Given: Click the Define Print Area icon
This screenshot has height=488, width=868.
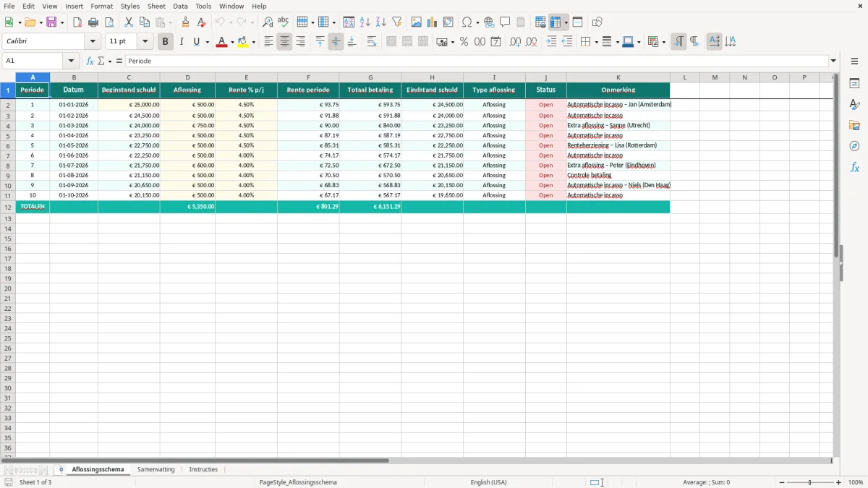Looking at the screenshot, I should pos(540,22).
